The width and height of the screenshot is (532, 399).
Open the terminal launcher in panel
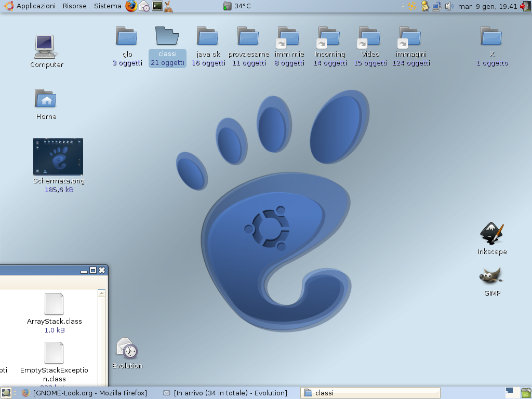[157, 6]
